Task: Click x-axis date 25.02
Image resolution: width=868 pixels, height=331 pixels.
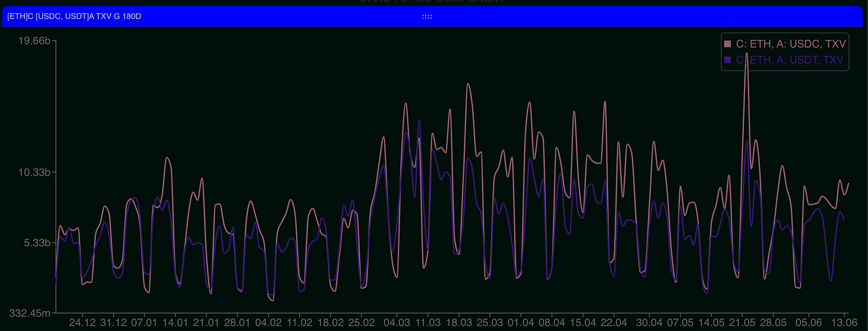Action: click(x=361, y=323)
